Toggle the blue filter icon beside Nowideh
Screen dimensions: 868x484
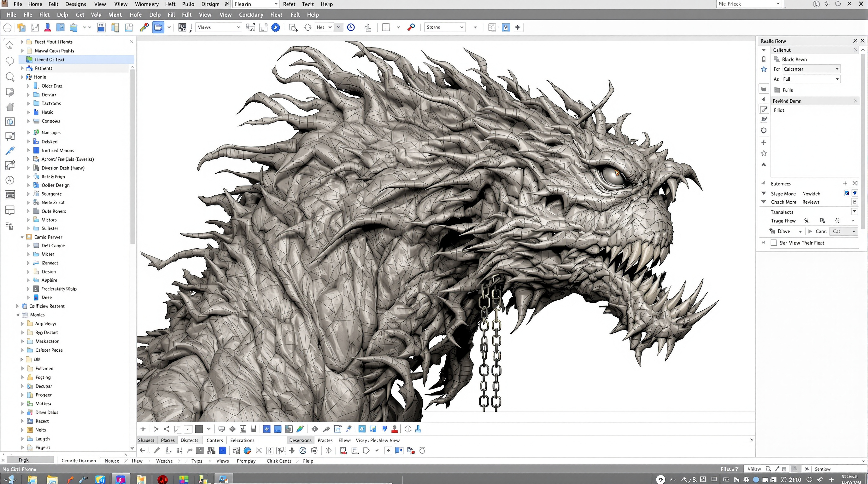pyautogui.click(x=855, y=193)
